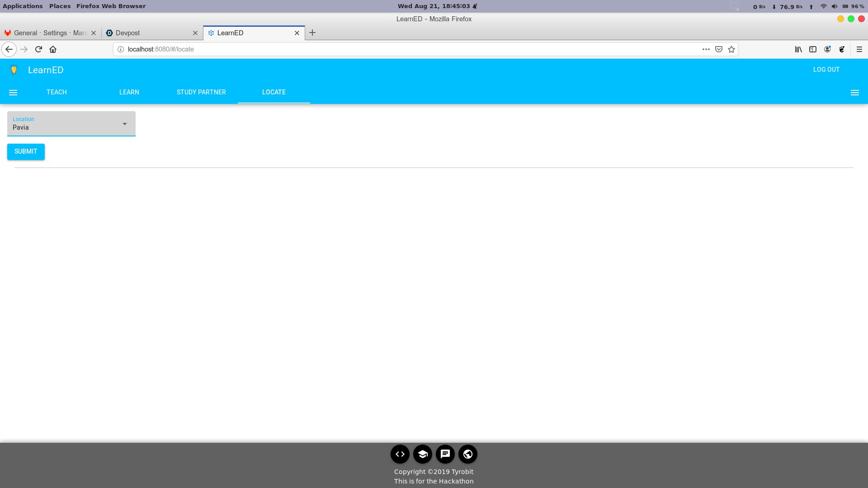This screenshot has width=868, height=488.
Task: Click the footer chat message icon
Action: (x=445, y=454)
